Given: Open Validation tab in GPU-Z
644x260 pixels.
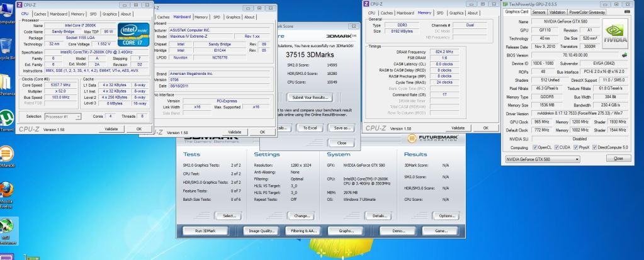Looking at the screenshot, I should 557,13.
